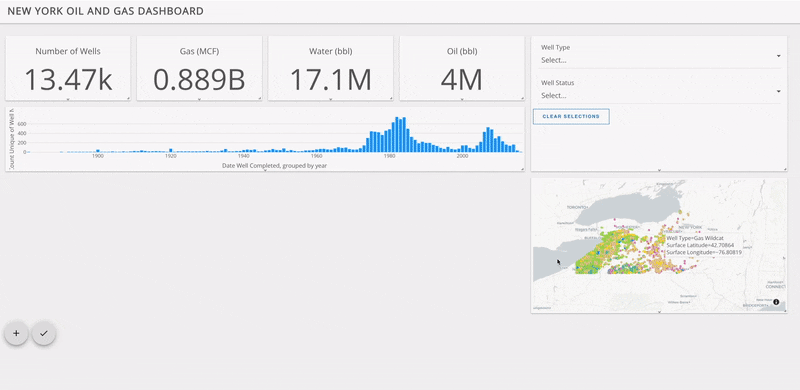Click the Toronto label on the map
Image resolution: width=800 pixels, height=390 pixels.
578,208
